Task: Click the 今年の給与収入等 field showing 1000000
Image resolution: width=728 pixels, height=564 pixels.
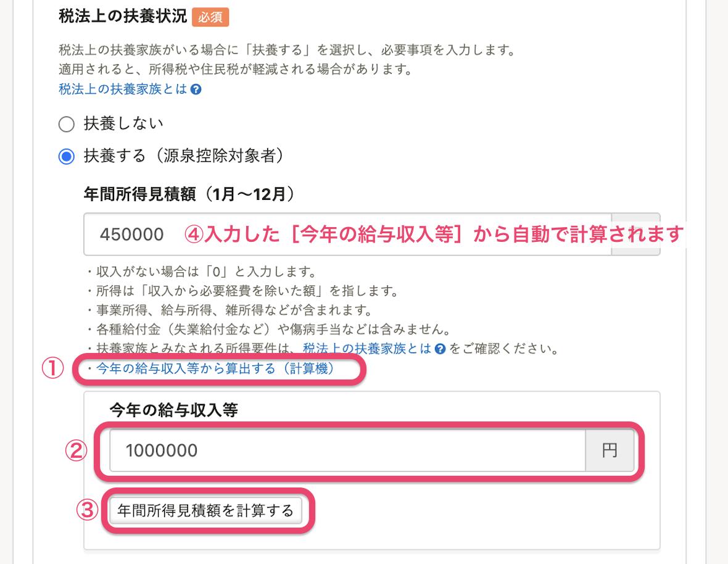Action: pos(347,450)
